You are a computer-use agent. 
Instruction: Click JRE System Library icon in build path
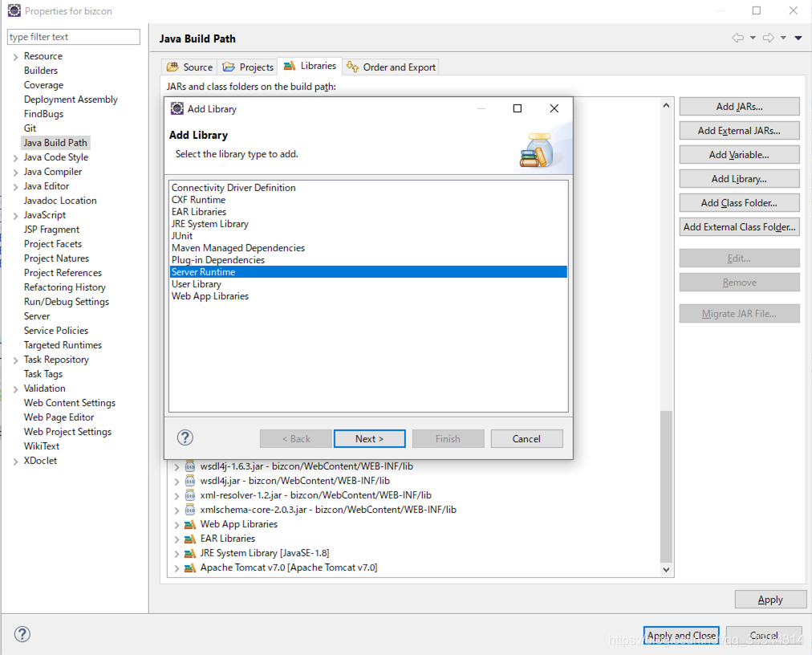click(x=190, y=553)
